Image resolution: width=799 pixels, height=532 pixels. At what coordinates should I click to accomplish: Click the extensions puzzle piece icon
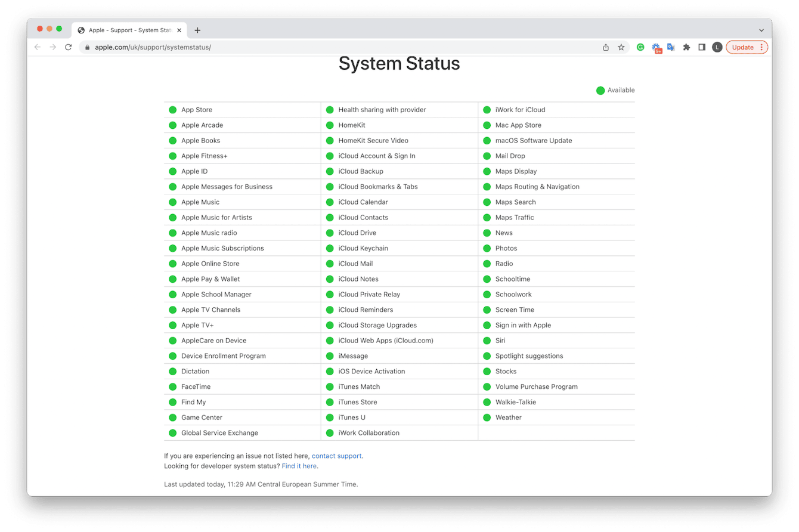[686, 47]
